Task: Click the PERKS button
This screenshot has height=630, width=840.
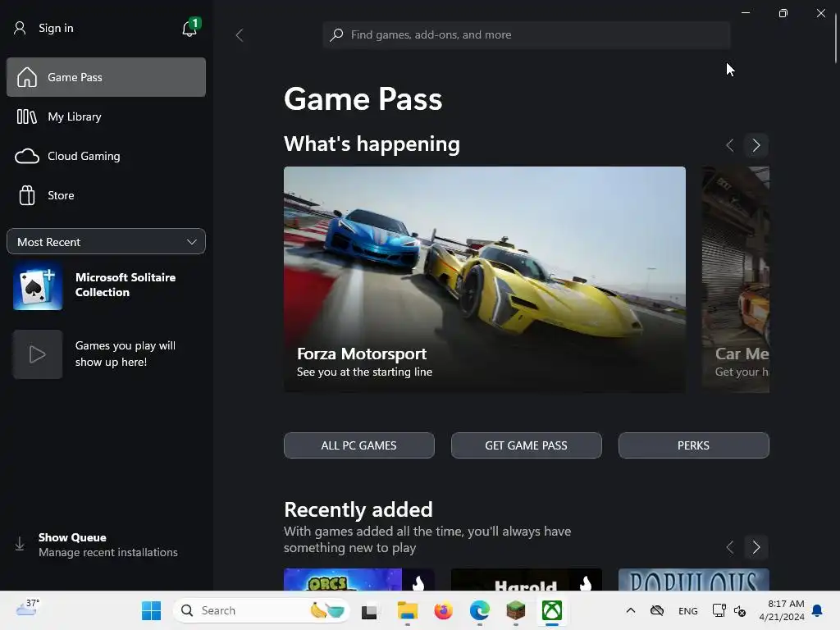Action: tap(693, 445)
